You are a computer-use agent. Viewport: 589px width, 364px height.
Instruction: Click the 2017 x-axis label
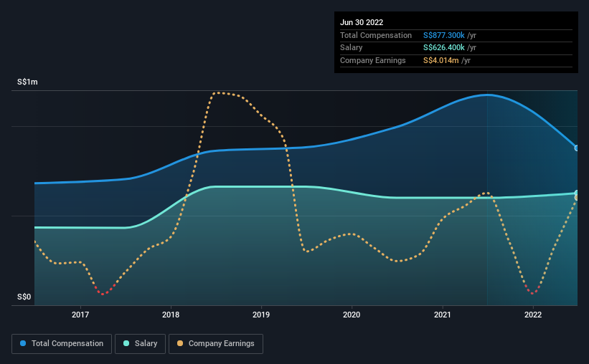[80, 315]
